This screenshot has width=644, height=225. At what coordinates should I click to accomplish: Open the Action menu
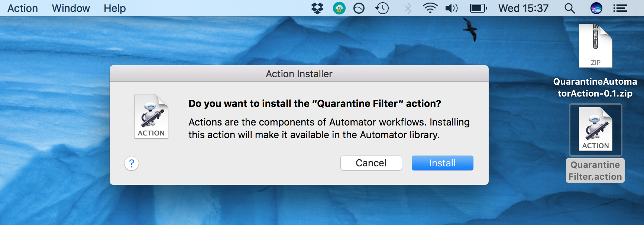pyautogui.click(x=23, y=8)
